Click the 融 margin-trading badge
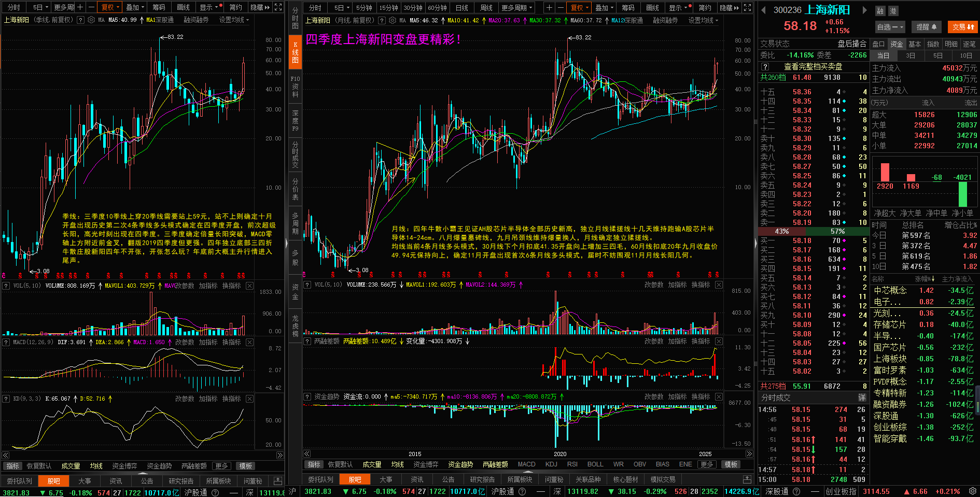The image size is (980, 497). coord(880,11)
